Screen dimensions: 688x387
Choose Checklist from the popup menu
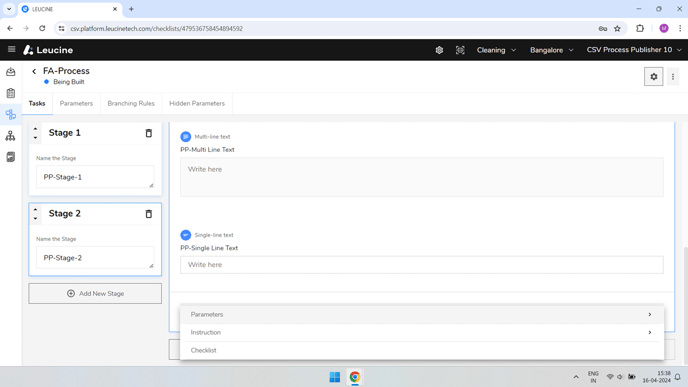point(422,350)
